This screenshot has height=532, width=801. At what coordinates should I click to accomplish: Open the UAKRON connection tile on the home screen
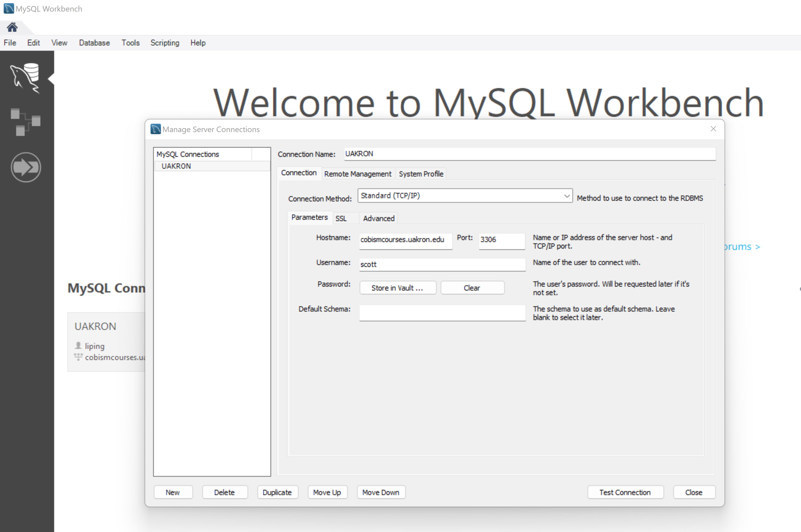tap(106, 342)
